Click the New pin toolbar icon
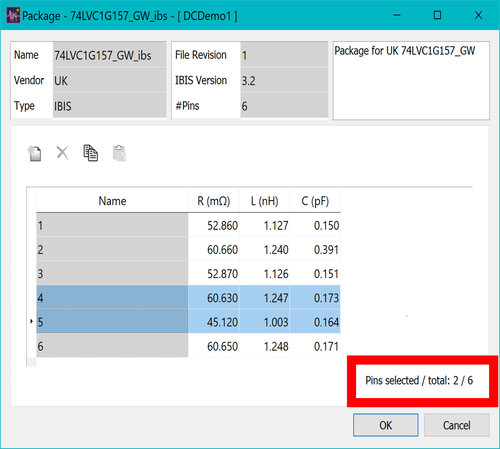The height and width of the screenshot is (449, 500). click(x=34, y=154)
